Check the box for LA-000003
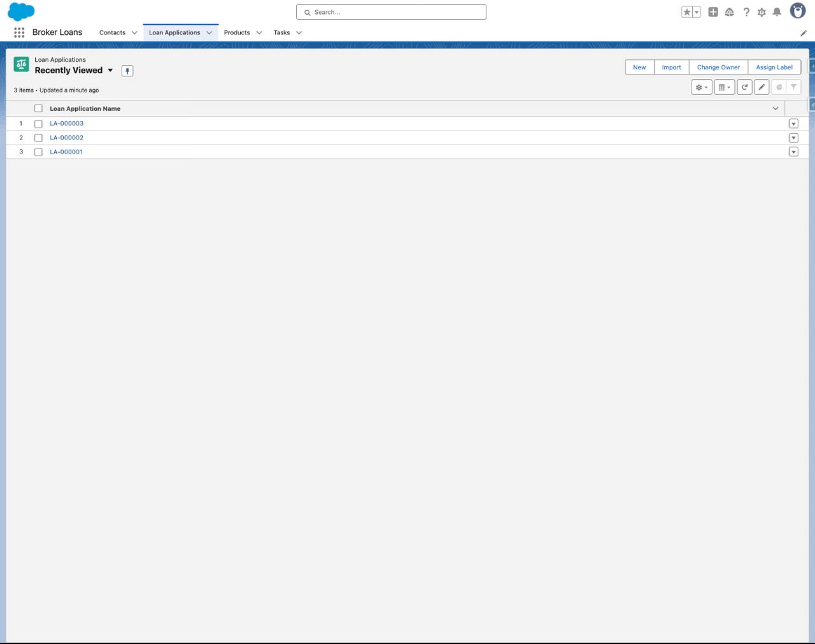The image size is (815, 644). [38, 124]
